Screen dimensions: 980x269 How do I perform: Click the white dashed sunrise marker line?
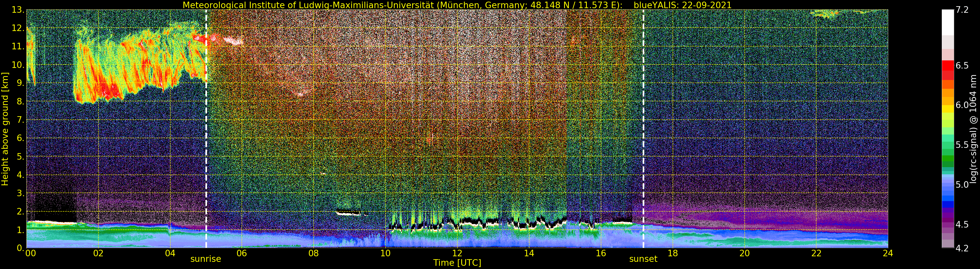[206, 129]
